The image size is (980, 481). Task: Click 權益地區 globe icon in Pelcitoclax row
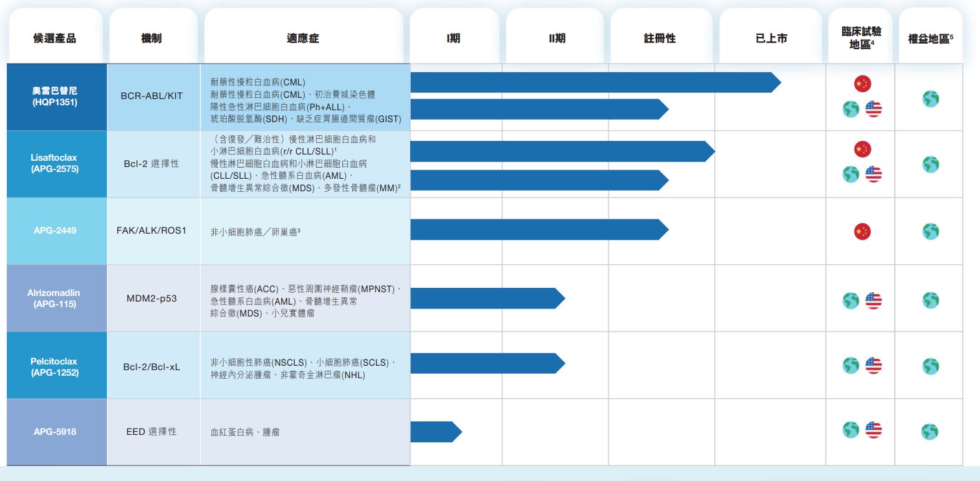tap(931, 366)
